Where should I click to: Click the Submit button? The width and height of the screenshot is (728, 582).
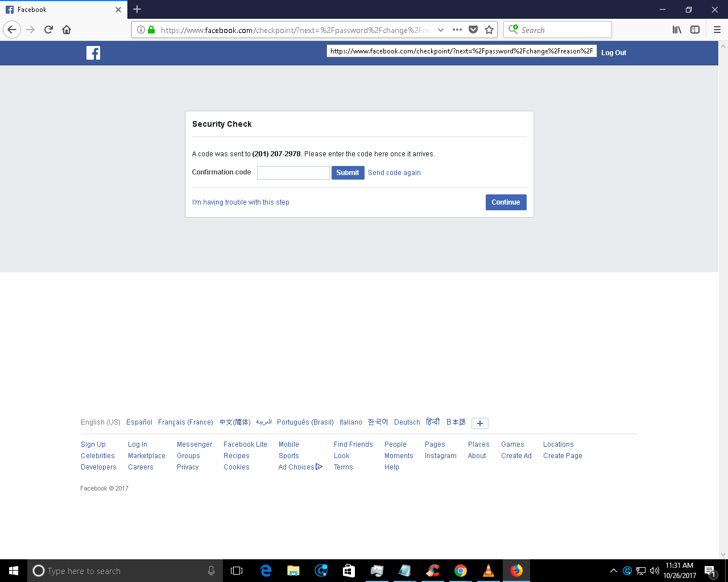click(348, 173)
